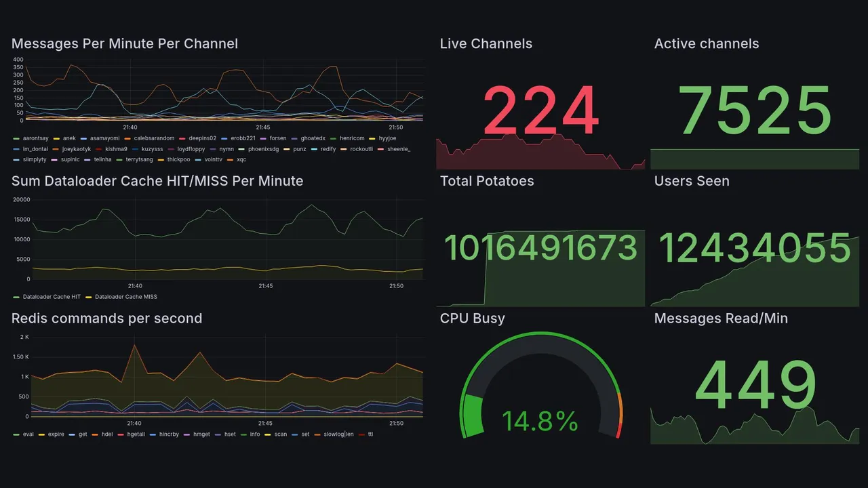Toggle henricom series in legend
This screenshot has width=868, height=488.
[352, 138]
